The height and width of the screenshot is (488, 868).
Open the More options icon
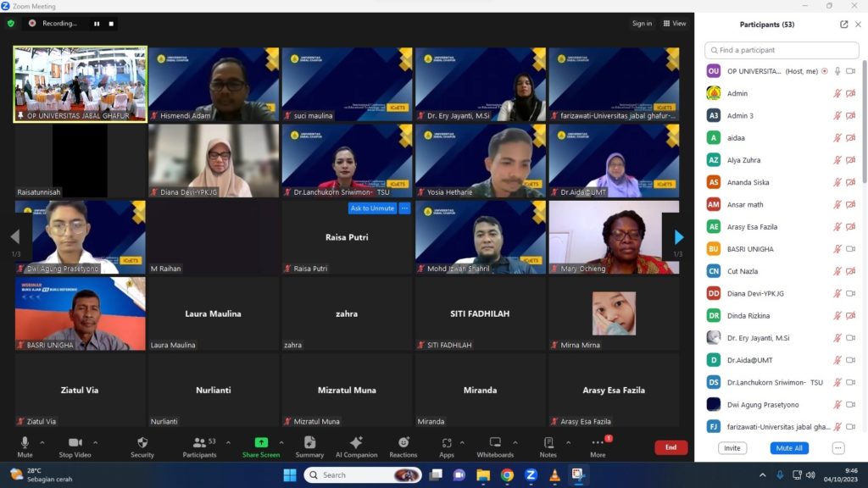point(598,442)
